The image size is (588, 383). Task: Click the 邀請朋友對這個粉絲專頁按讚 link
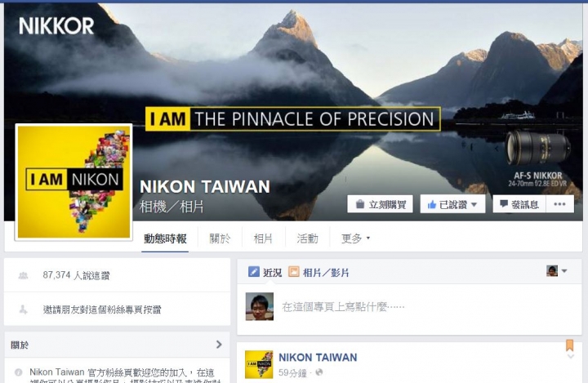(101, 310)
